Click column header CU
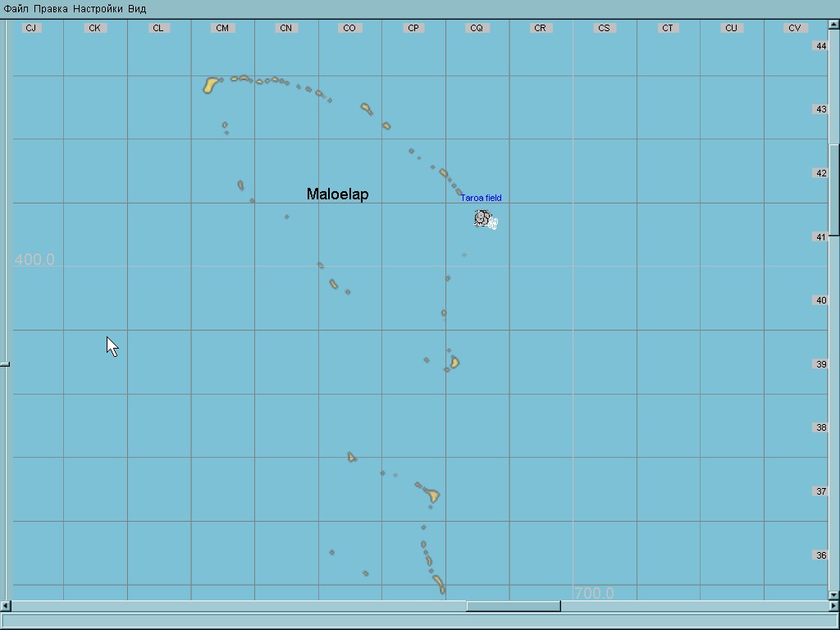This screenshot has width=840, height=630. 731,28
